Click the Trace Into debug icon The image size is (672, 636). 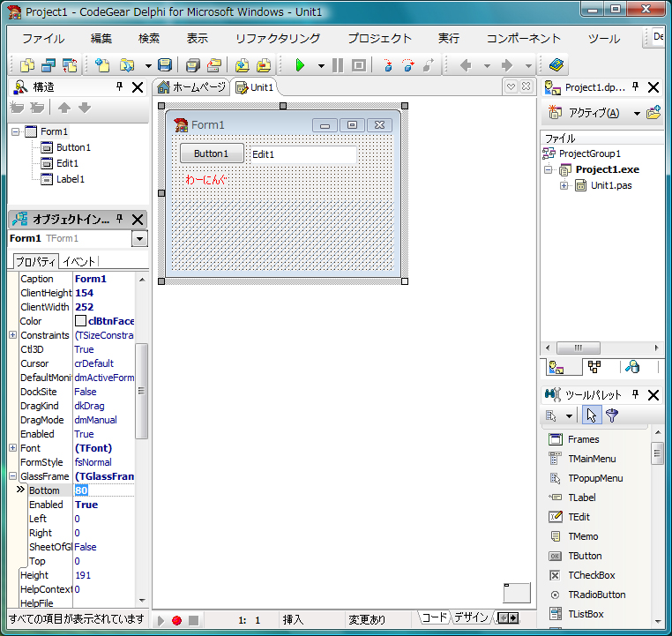(x=388, y=65)
